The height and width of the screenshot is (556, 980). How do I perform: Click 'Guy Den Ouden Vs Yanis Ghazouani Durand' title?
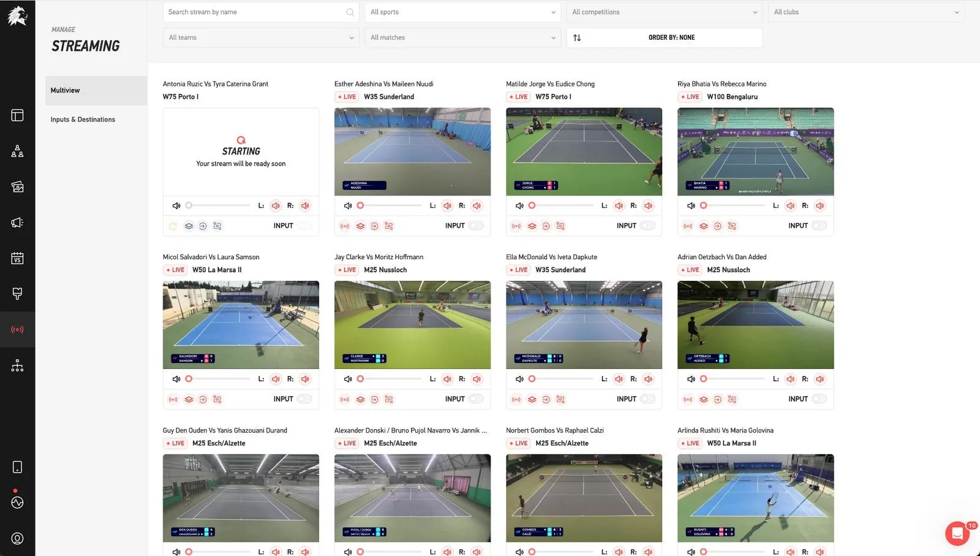coord(225,430)
